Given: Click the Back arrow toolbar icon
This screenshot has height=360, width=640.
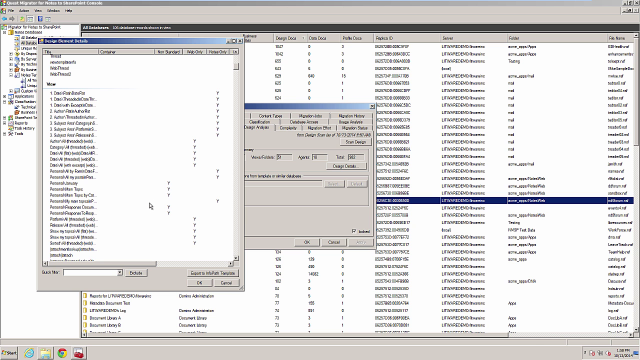Looking at the screenshot, I should click(4, 19).
